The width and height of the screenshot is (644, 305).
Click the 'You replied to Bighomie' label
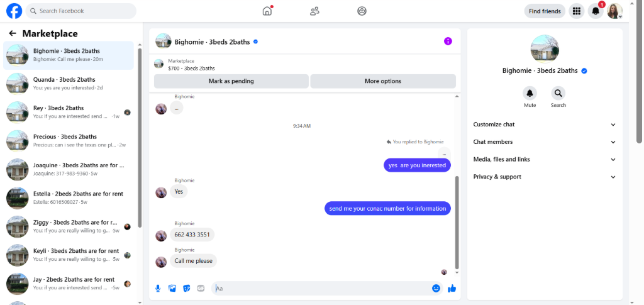[415, 142]
